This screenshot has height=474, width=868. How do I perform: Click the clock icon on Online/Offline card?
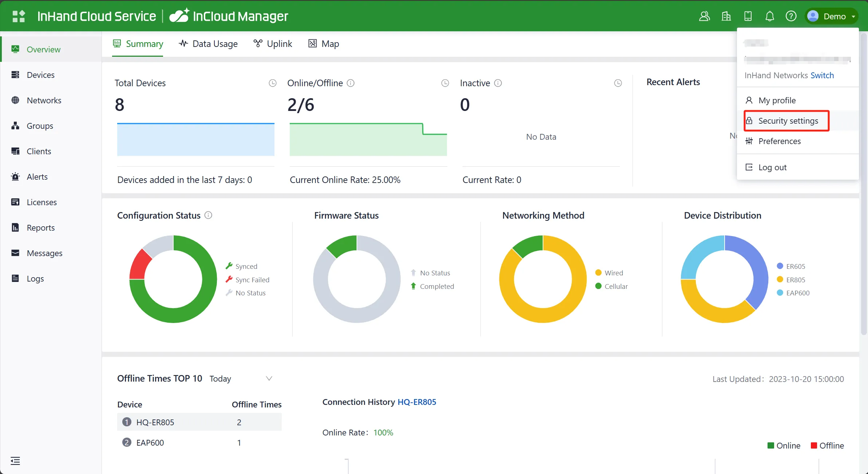pyautogui.click(x=445, y=83)
